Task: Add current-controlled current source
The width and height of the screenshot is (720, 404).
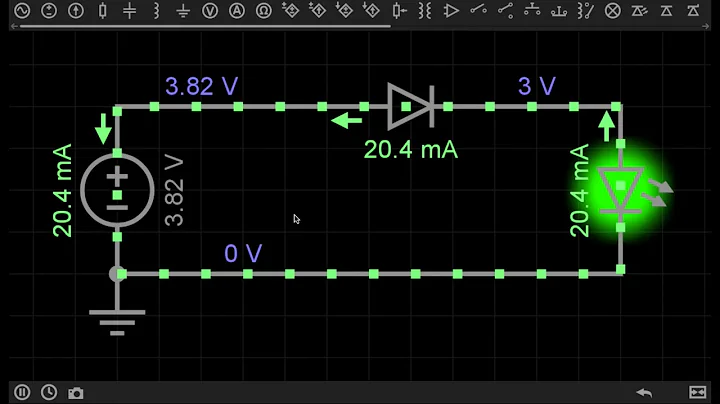Action: tap(371, 11)
